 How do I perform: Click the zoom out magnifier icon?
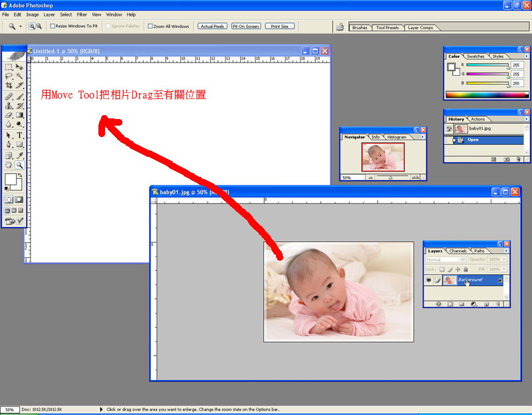click(x=39, y=26)
